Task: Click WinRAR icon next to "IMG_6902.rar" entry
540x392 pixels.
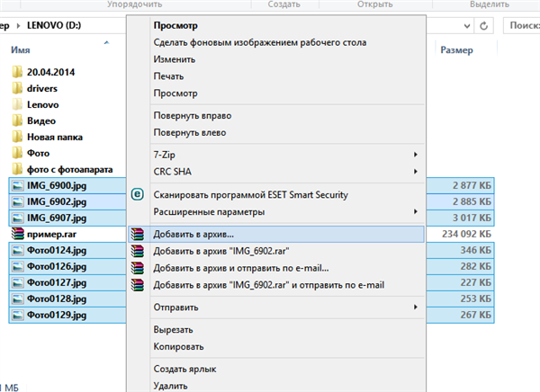Action: point(138,251)
